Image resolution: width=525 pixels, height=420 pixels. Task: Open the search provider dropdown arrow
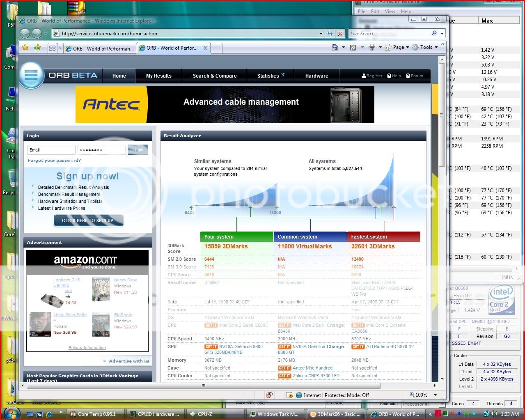click(x=442, y=34)
